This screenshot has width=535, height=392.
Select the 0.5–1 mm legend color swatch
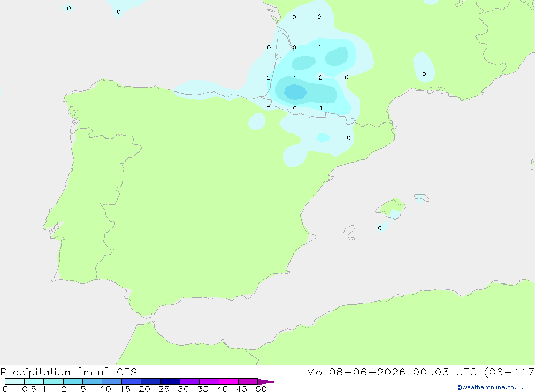[x=34, y=381]
